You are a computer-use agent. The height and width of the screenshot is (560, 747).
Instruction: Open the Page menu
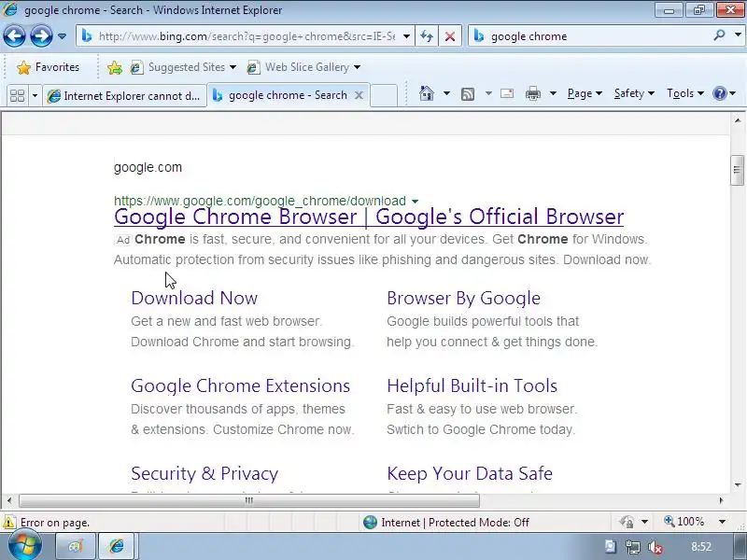[585, 93]
